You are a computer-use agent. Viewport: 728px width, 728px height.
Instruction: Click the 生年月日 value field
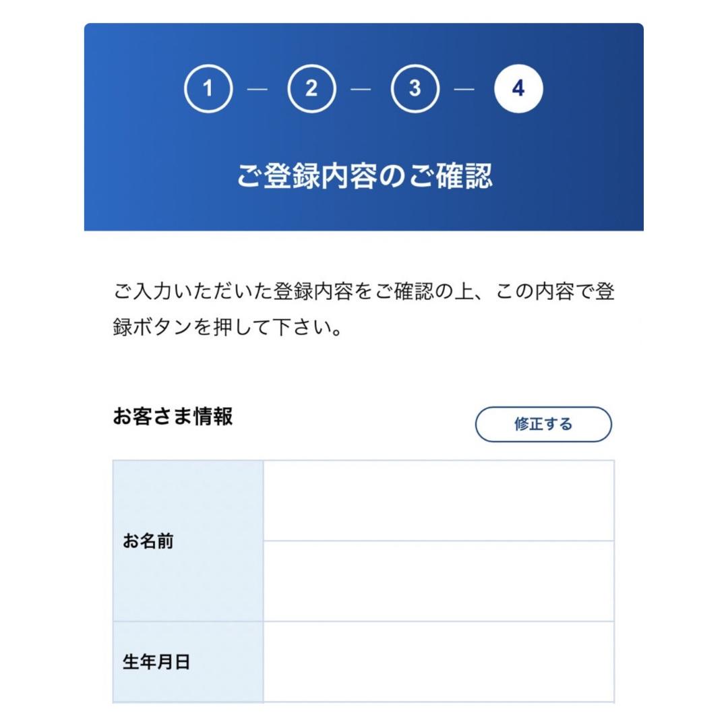438,662
